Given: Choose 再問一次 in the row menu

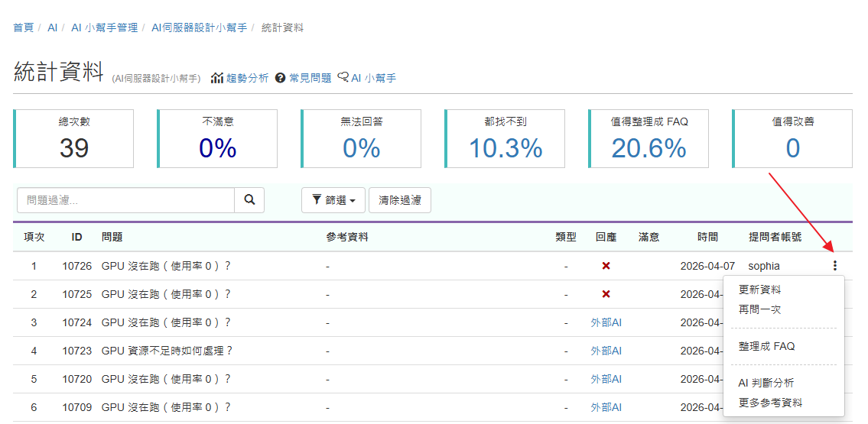Looking at the screenshot, I should [759, 309].
